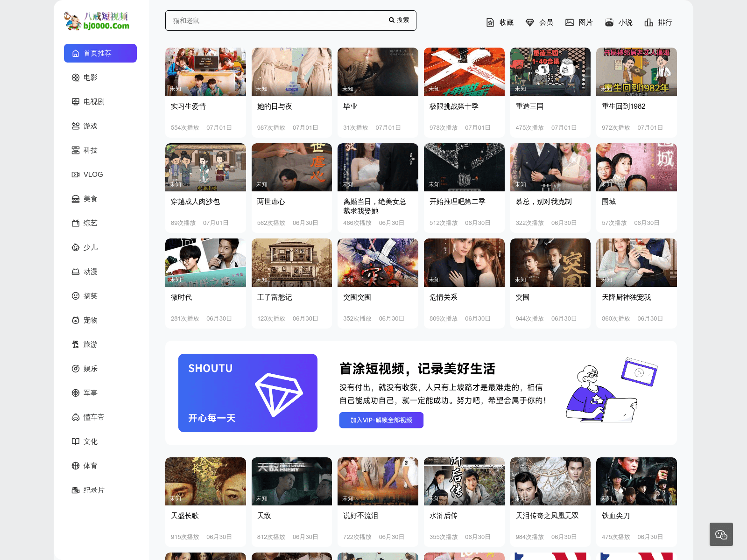The image size is (747, 560).
Task: Click the 宠物 pet icon
Action: tap(76, 320)
